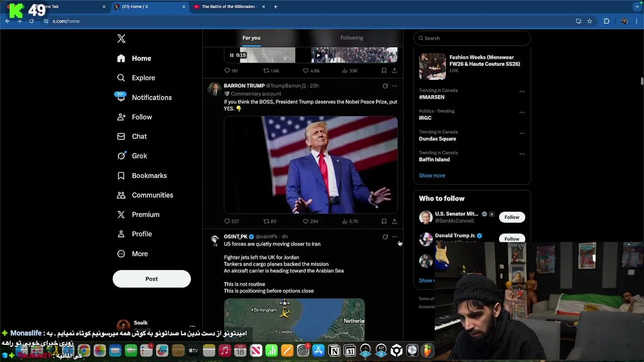Switch to The Battle of the Billionaires tab
Viewport: 644px width, 362px height.
pos(229,7)
